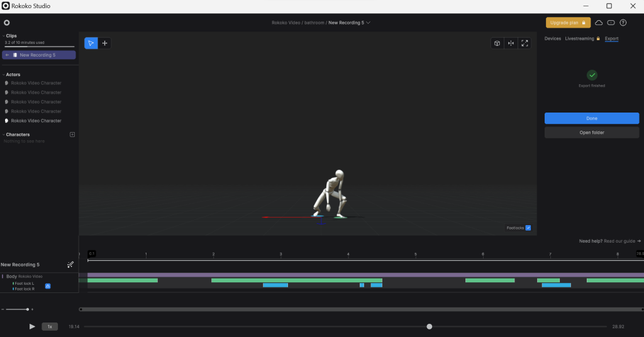
Task: Switch to the Devices tab
Action: [552, 38]
